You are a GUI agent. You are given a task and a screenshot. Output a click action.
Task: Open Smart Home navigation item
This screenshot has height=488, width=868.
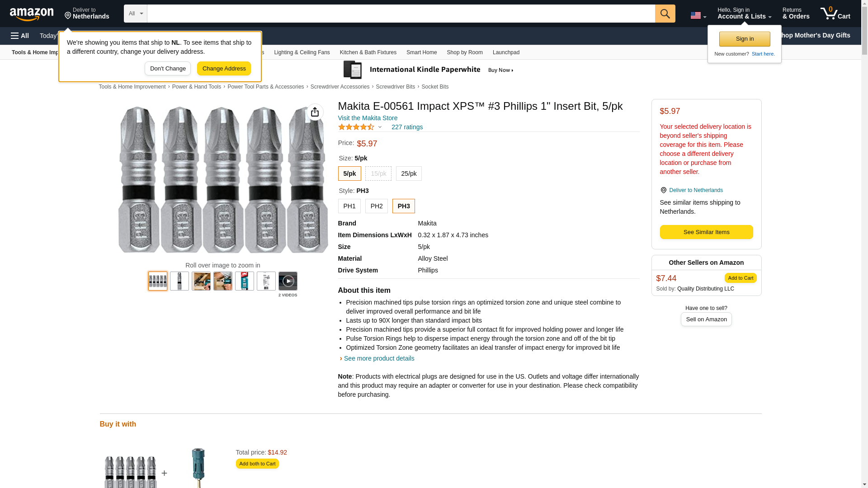[x=421, y=52]
